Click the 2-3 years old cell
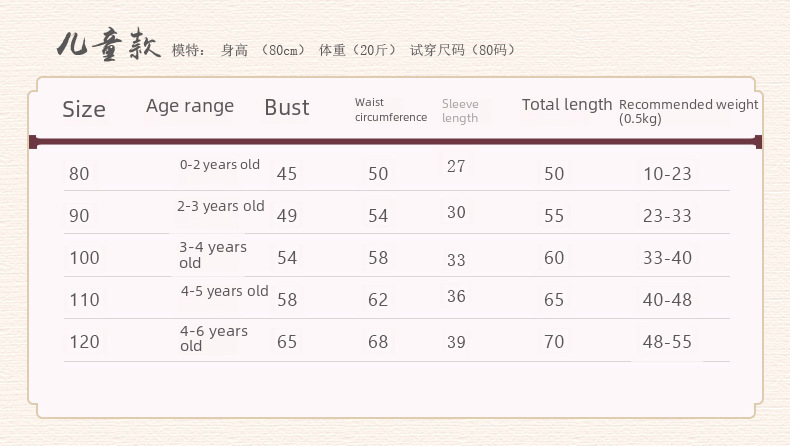 click(221, 207)
